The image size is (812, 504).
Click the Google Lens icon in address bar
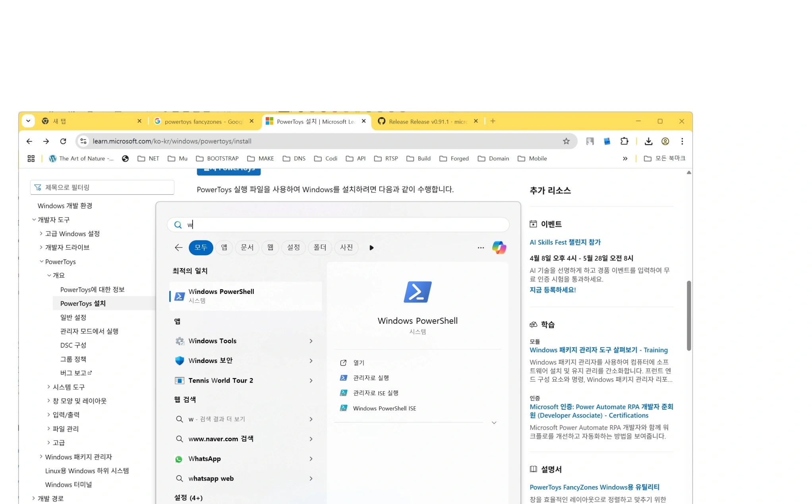[590, 141]
